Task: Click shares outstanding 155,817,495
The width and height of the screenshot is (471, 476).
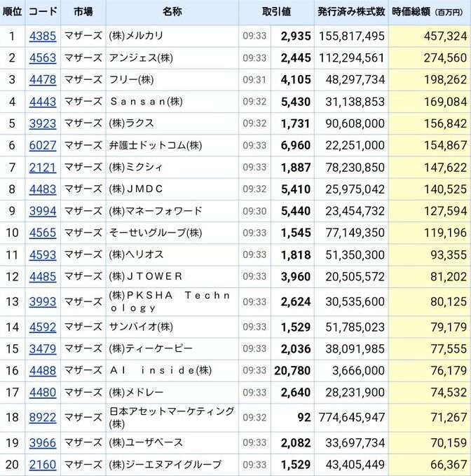Action: coord(352,36)
